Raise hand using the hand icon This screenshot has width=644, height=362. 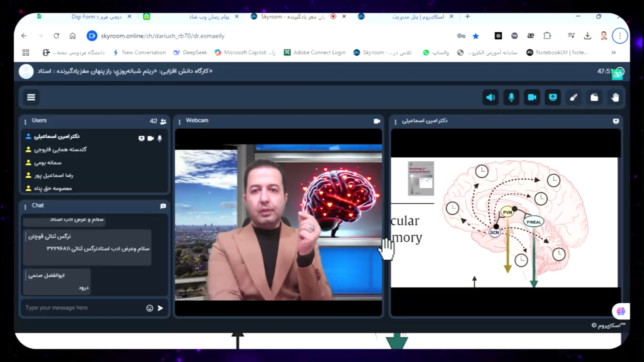pyautogui.click(x=615, y=97)
